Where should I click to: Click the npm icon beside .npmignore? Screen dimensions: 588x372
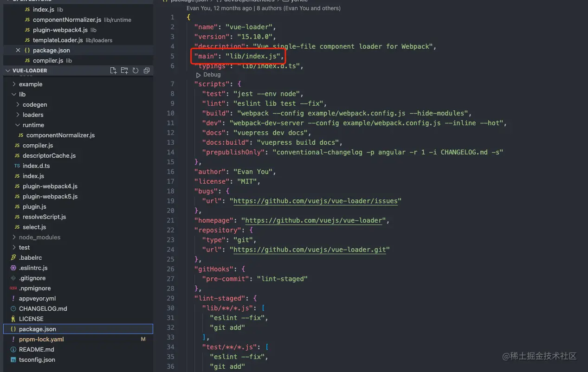point(13,288)
